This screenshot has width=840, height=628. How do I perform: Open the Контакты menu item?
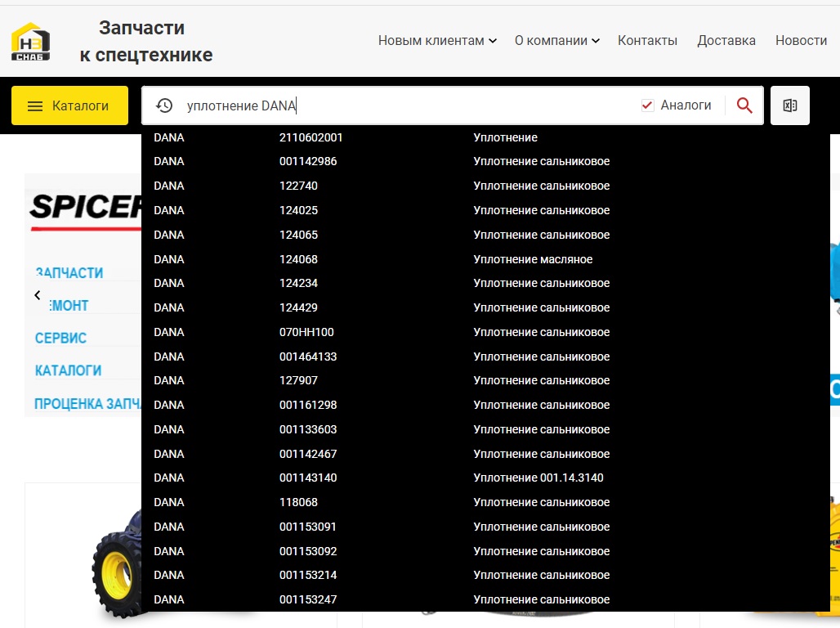click(647, 41)
